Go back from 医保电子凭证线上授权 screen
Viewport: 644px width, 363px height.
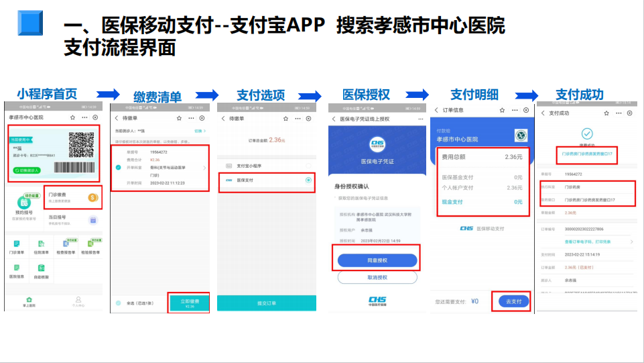[x=334, y=119]
